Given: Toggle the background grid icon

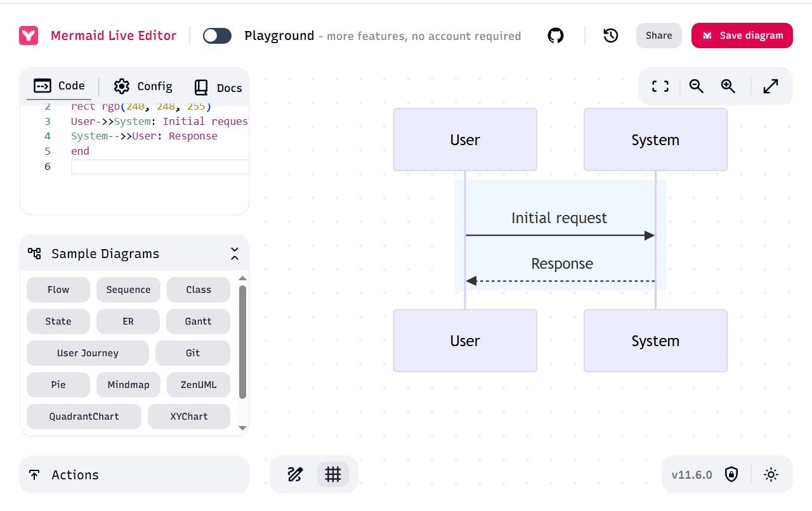Looking at the screenshot, I should (333, 474).
